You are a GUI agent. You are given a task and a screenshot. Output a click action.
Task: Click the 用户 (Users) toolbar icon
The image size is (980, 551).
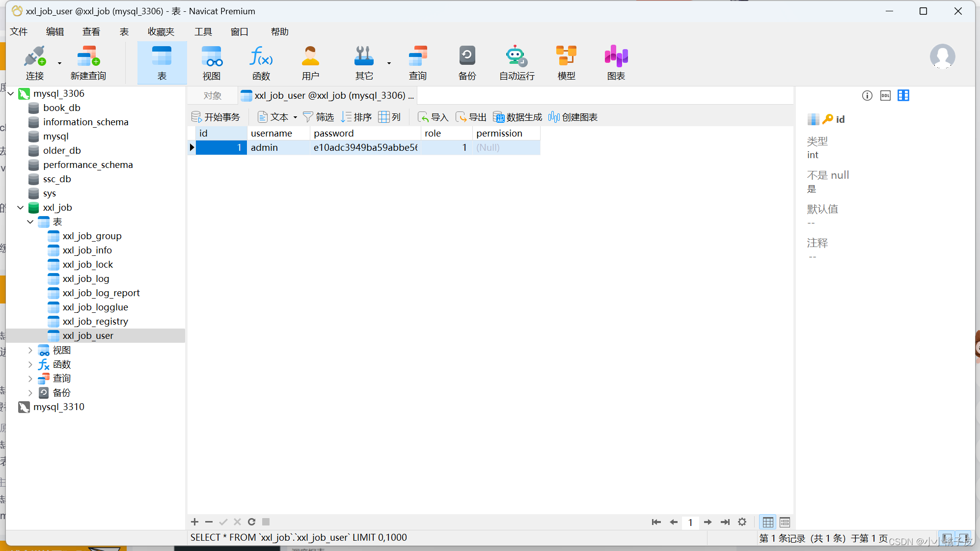point(310,62)
